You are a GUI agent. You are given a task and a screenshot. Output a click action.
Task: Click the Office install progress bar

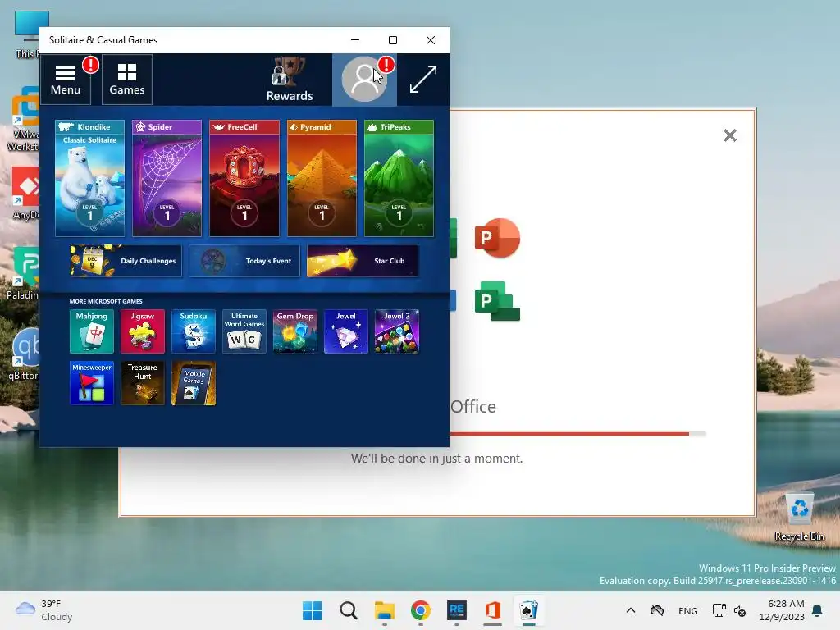point(578,434)
